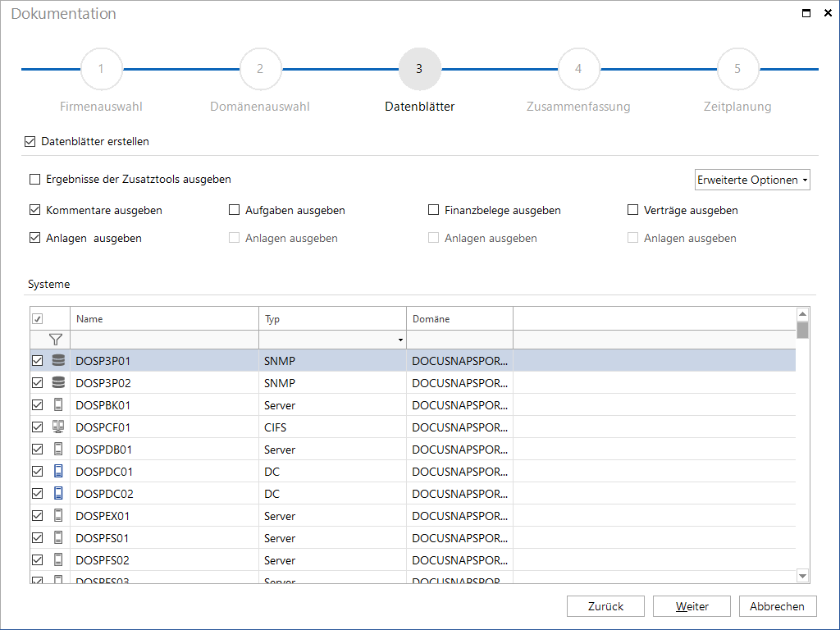This screenshot has width=840, height=630.
Task: Go to step 5 Zeitplanung
Action: click(737, 69)
